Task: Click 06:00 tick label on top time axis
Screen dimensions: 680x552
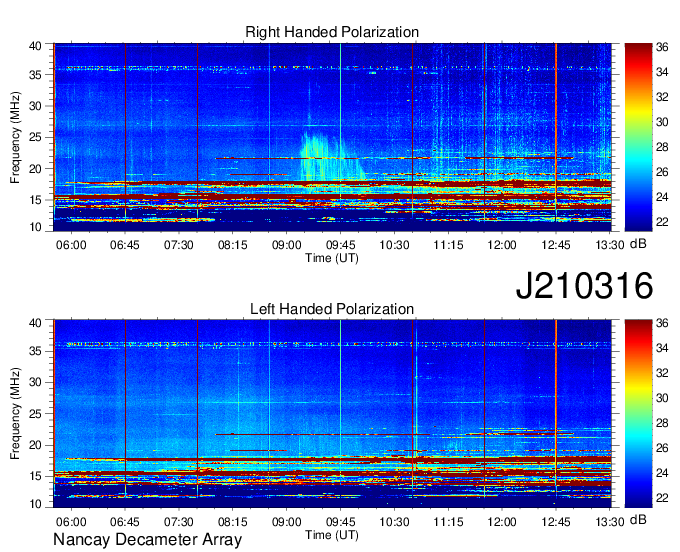Action: (71, 245)
